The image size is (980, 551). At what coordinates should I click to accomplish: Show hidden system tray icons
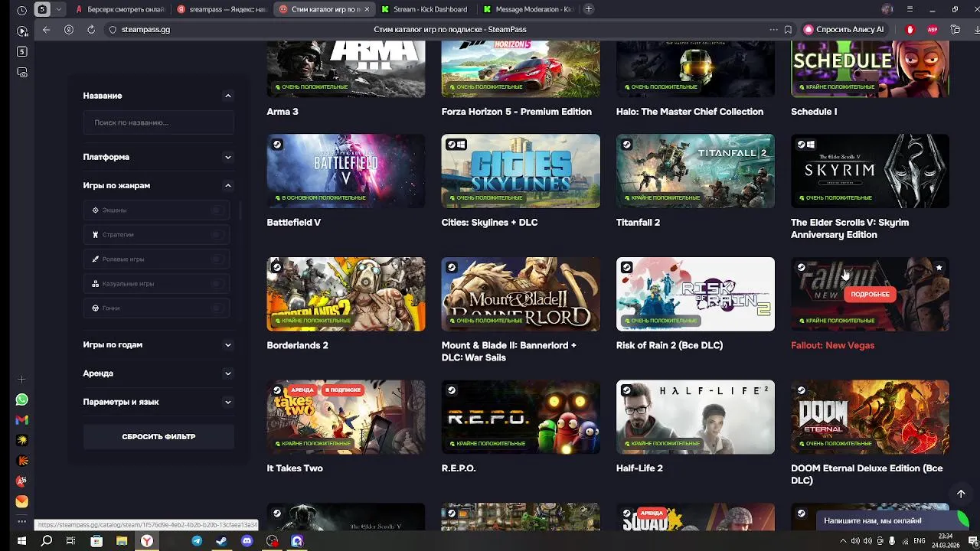coord(843,541)
